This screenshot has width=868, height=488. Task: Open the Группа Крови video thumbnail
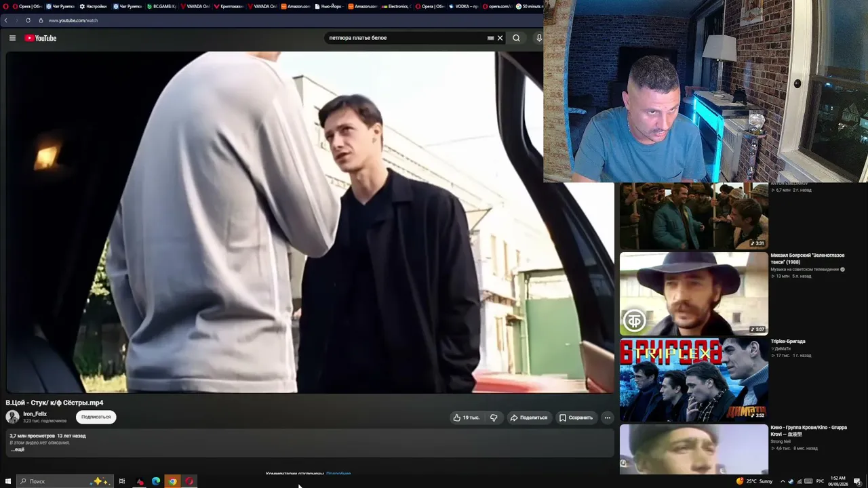694,449
